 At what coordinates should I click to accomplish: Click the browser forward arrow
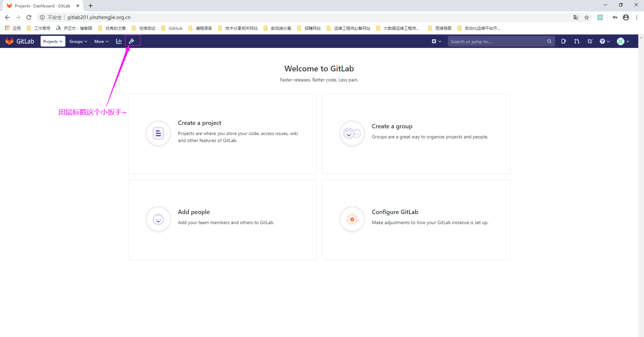point(18,17)
